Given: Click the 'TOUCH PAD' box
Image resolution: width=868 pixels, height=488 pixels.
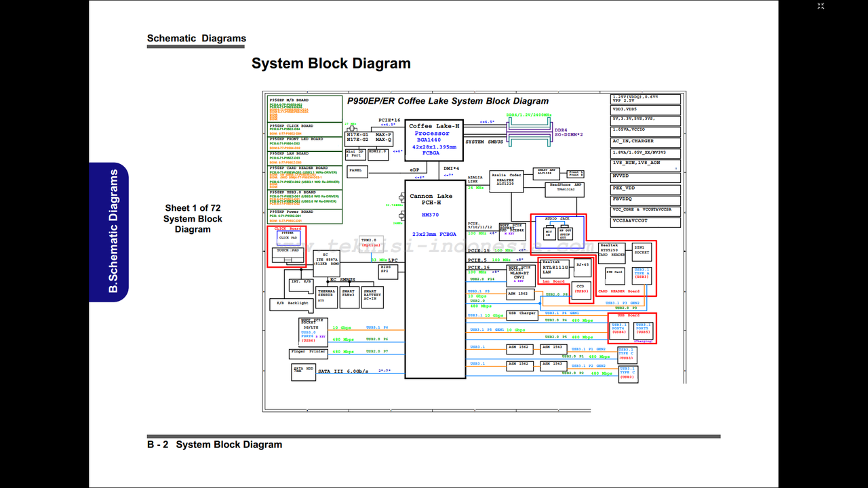Looking at the screenshot, I should point(288,254).
